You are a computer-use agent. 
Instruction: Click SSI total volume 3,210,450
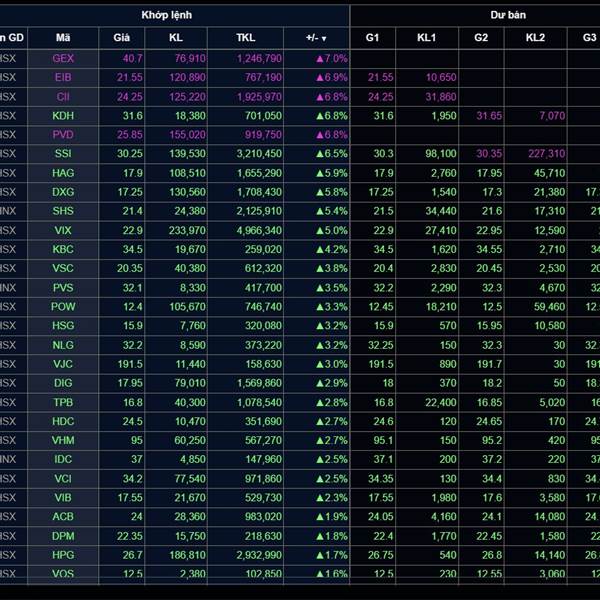pos(259,154)
